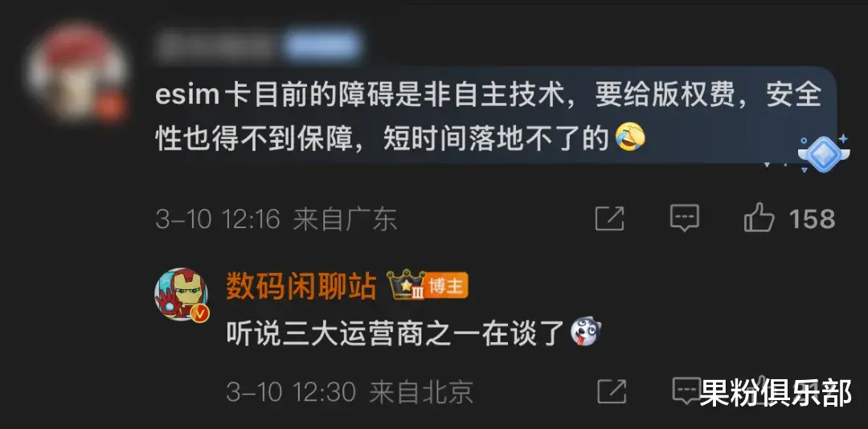
Task: Open the blurred avatar of the first commenter
Action: pyautogui.click(x=77, y=72)
